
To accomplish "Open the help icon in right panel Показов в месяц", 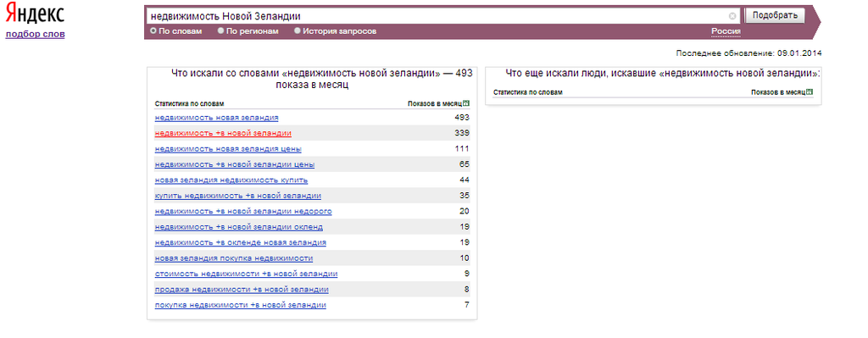I will coord(810,92).
